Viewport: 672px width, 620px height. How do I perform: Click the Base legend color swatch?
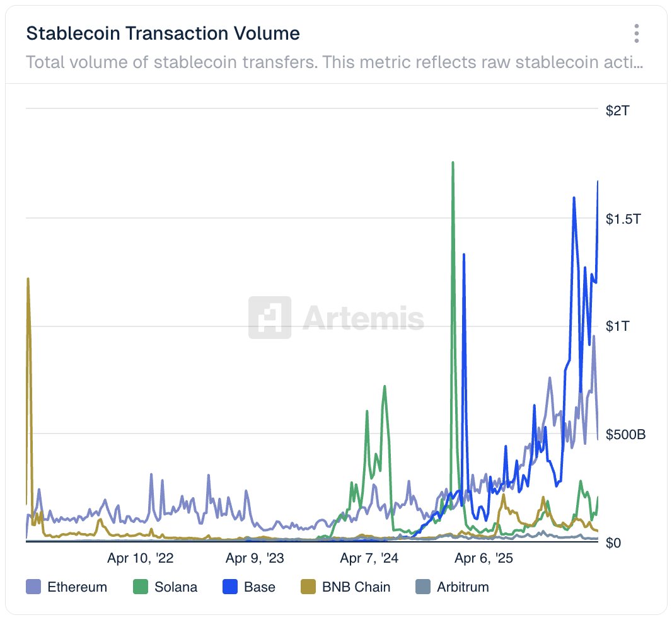[x=230, y=587]
